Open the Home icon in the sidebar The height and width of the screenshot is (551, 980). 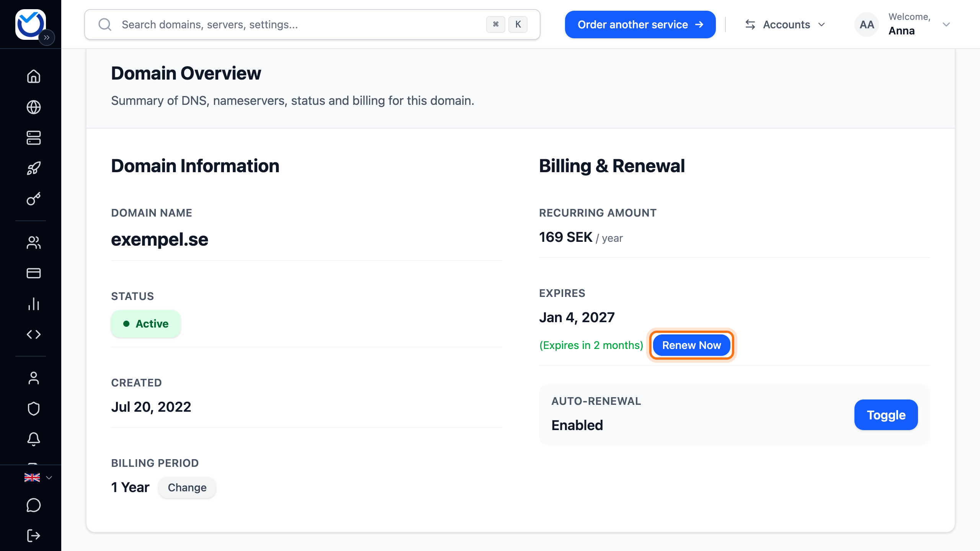pos(34,77)
